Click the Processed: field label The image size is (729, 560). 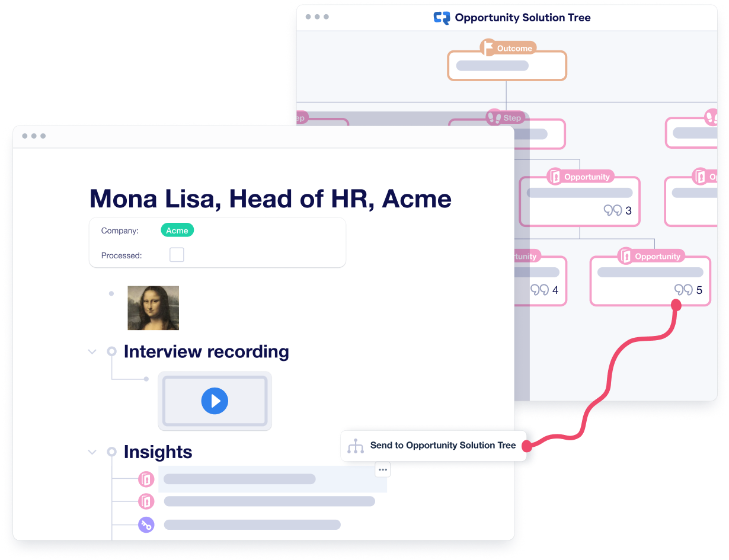[121, 255]
